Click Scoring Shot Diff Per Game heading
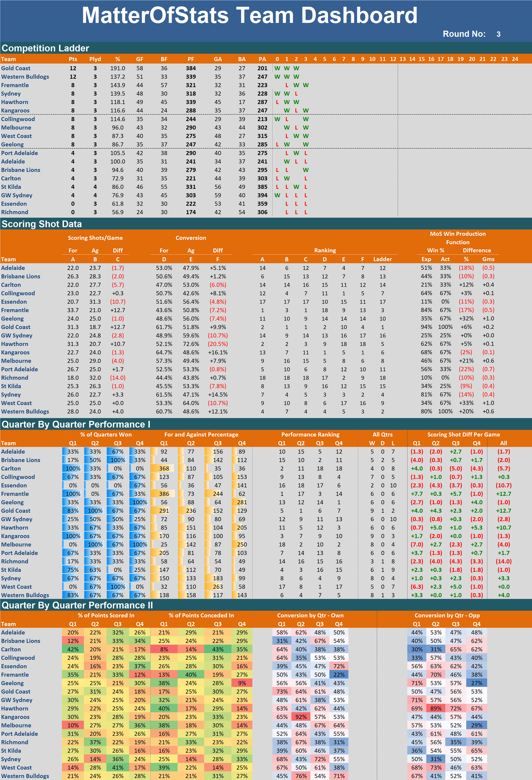The image size is (532, 780). click(x=463, y=434)
